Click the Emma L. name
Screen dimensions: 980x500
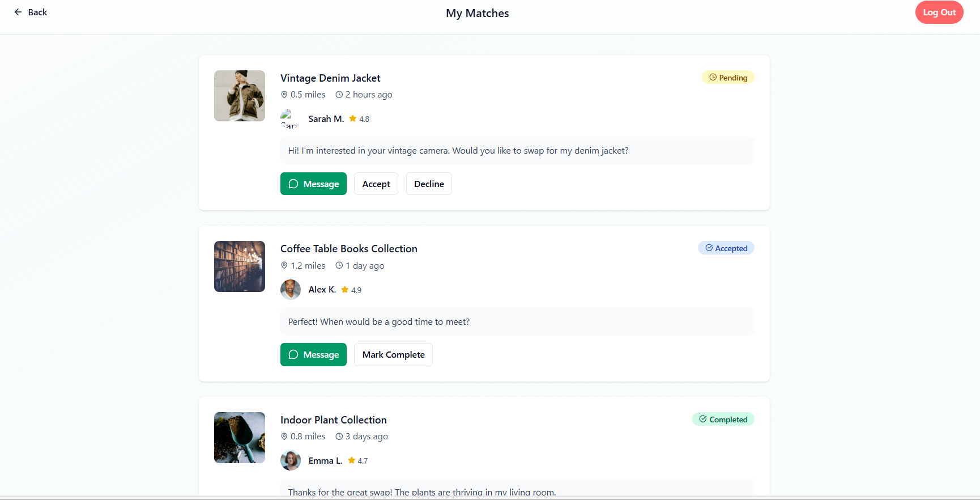click(x=326, y=461)
